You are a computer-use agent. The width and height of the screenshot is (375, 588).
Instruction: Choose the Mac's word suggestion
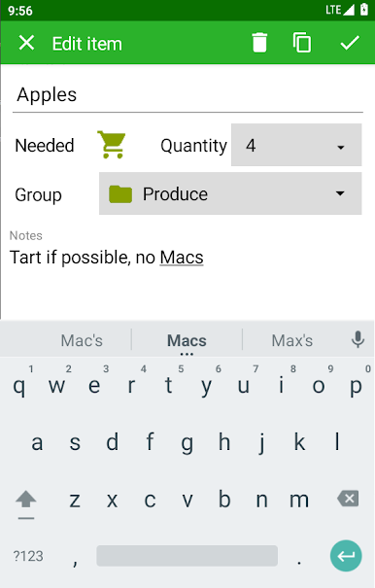click(82, 340)
